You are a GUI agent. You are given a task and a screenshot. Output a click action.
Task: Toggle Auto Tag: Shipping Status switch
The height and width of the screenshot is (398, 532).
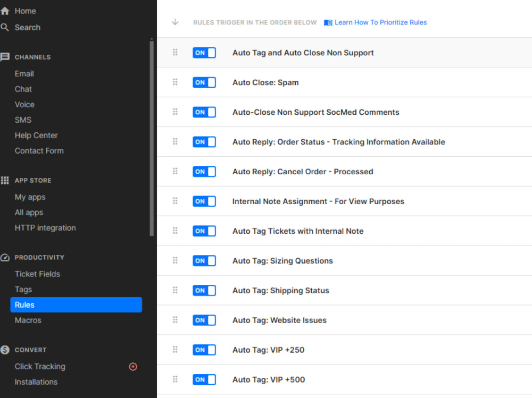(204, 290)
